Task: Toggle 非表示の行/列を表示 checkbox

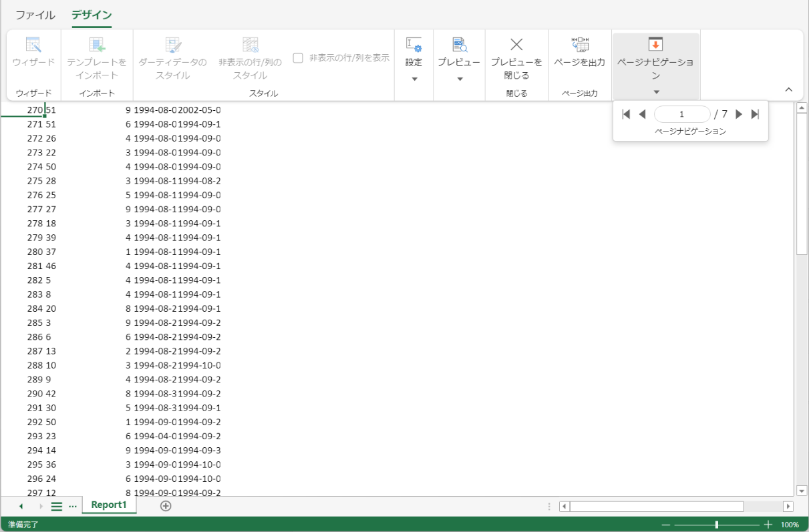Action: [299, 58]
